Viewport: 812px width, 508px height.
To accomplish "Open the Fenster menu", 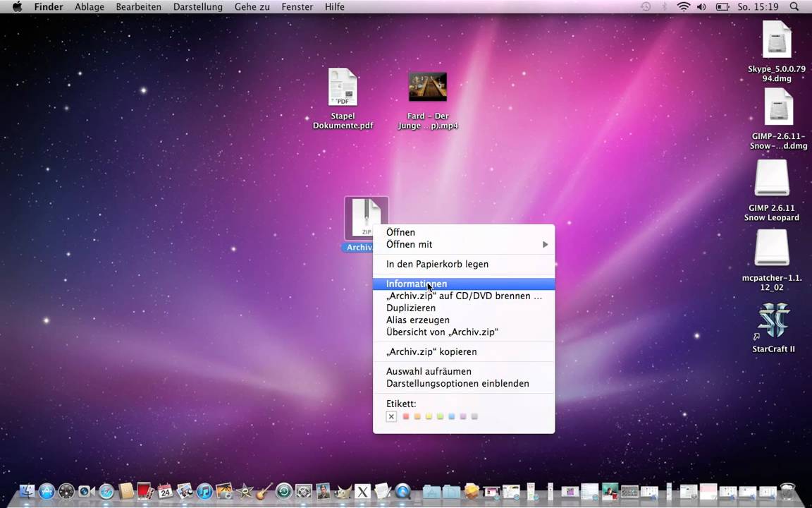I will 297,7.
